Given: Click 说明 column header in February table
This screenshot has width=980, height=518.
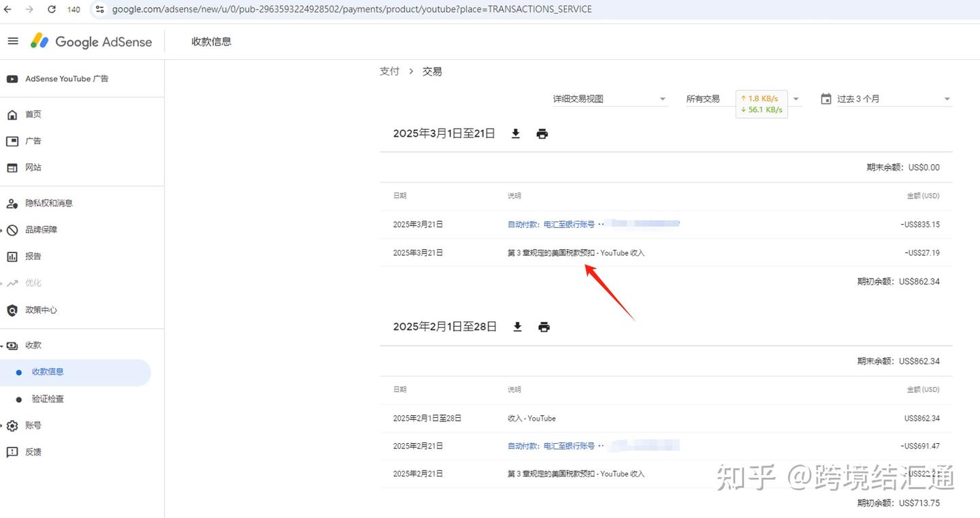Looking at the screenshot, I should pos(514,390).
